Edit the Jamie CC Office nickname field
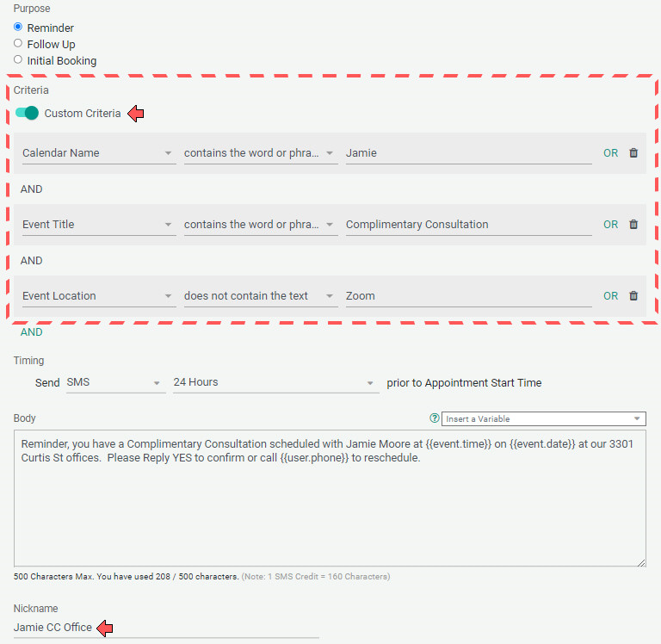Viewport: 661px width, 644px height. 166,628
